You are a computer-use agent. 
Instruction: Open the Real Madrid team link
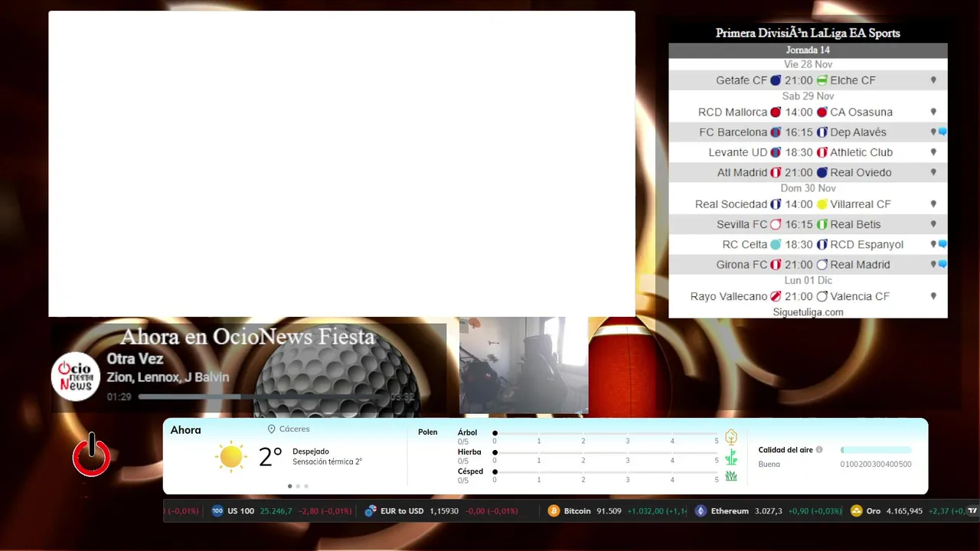point(860,265)
